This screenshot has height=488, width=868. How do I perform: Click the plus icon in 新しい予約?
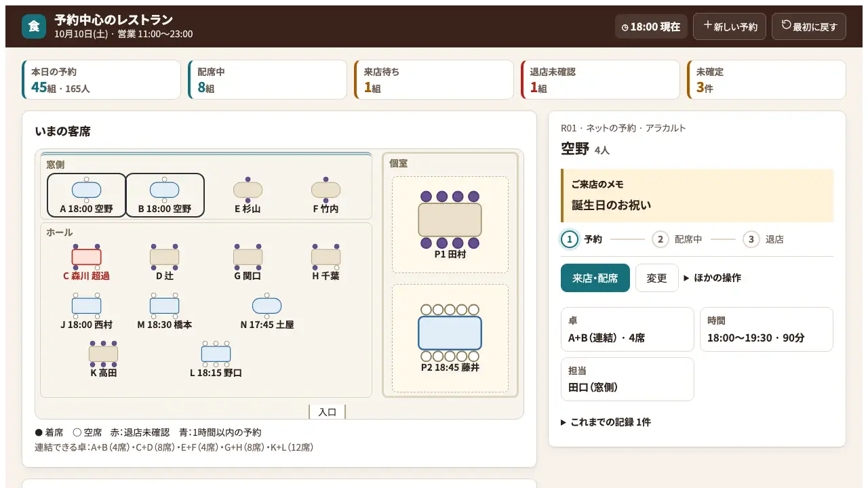(x=708, y=26)
